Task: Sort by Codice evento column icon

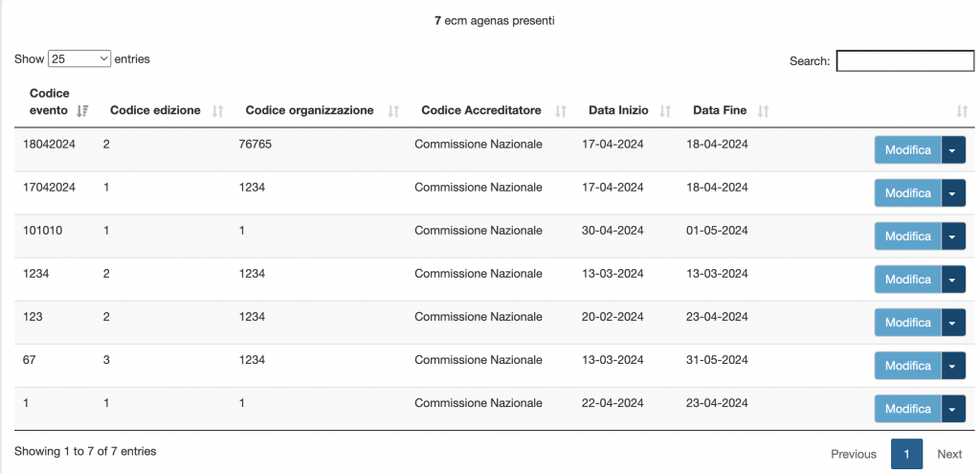Action: pyautogui.click(x=82, y=111)
